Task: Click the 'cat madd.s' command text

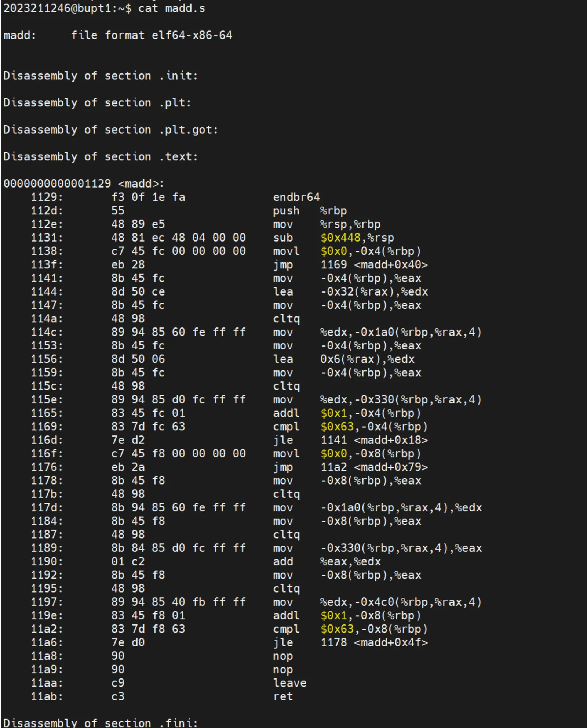Action: (171, 8)
